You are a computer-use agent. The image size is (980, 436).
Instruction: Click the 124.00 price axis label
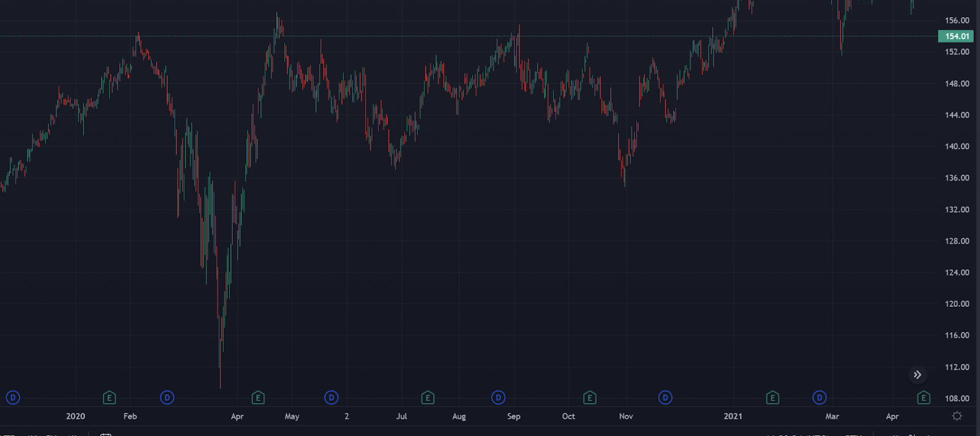pyautogui.click(x=957, y=272)
